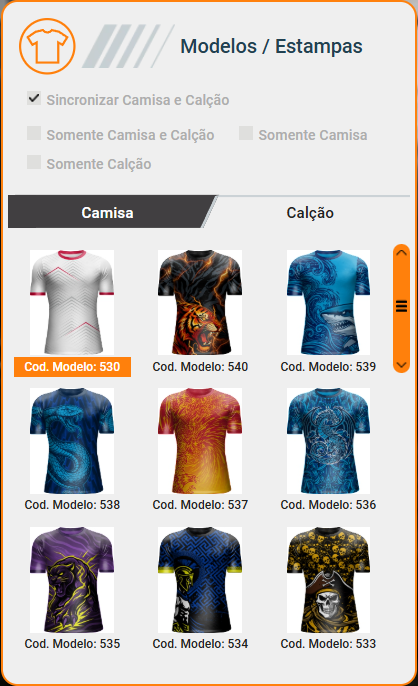The height and width of the screenshot is (686, 418).
Task: Click the orange t-shirt icon in header
Action: [47, 46]
